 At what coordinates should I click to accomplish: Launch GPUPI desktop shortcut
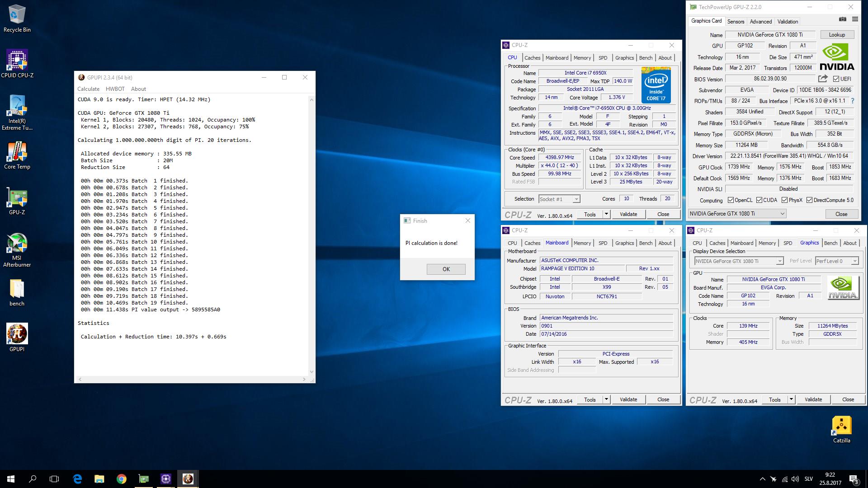[17, 338]
